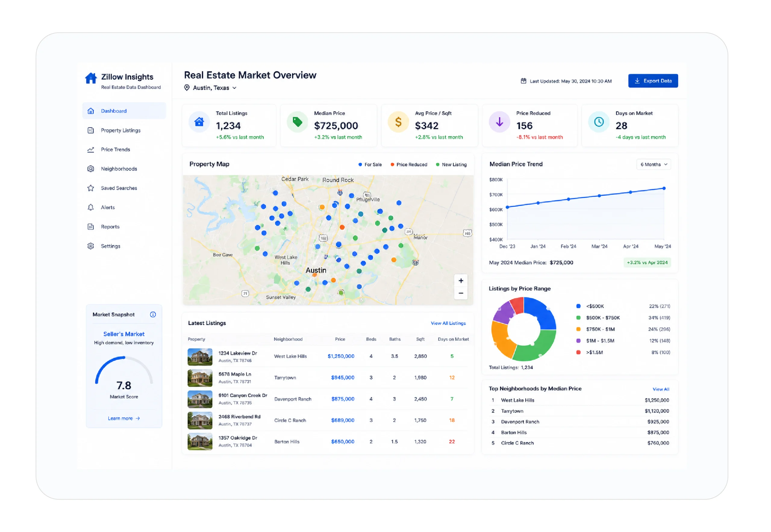The image size is (771, 532).
Task: Toggle the Price Reduced map legend
Action: click(x=409, y=165)
